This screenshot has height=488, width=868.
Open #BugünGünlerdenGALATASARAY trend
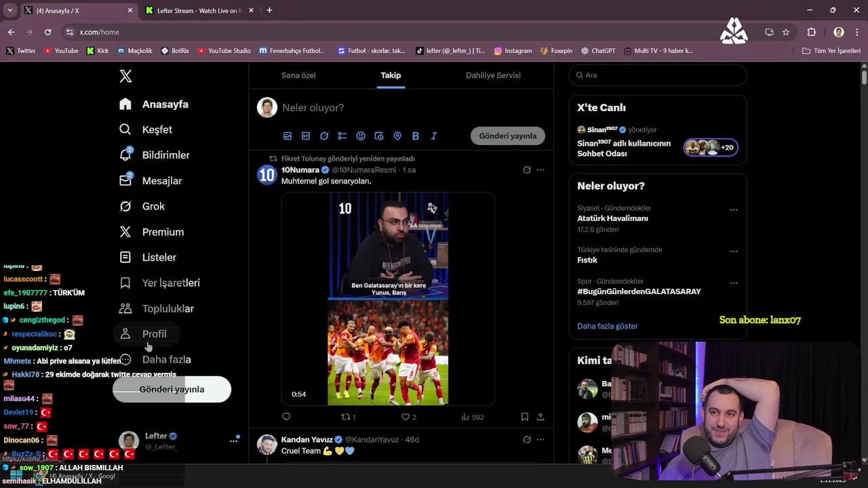coord(639,291)
